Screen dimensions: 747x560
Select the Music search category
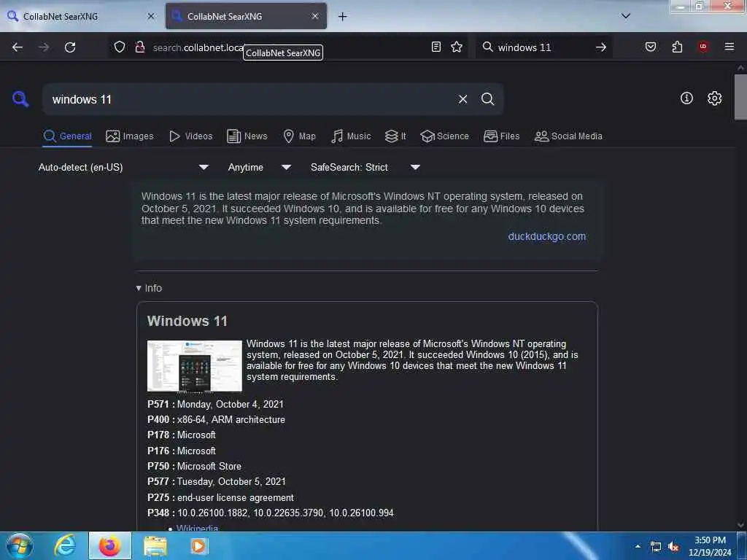pos(351,136)
